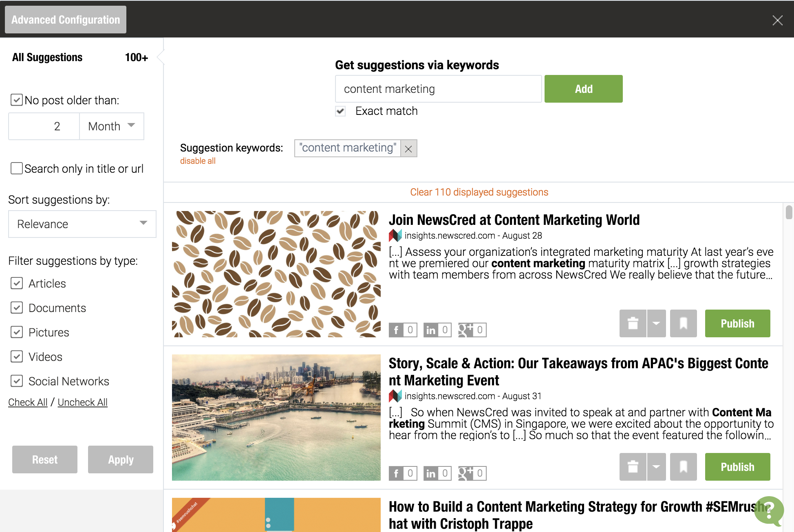
Task: Open the Story, Scale & Action article title
Action: [x=579, y=372]
